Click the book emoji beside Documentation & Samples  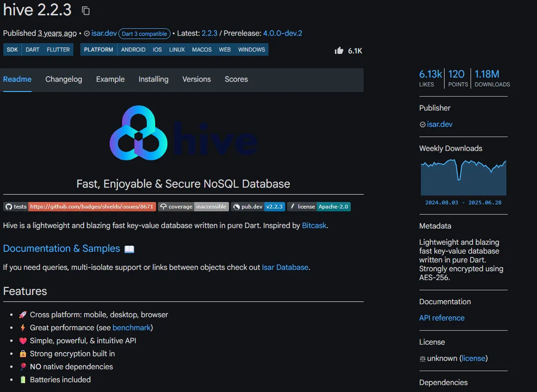pyautogui.click(x=129, y=249)
